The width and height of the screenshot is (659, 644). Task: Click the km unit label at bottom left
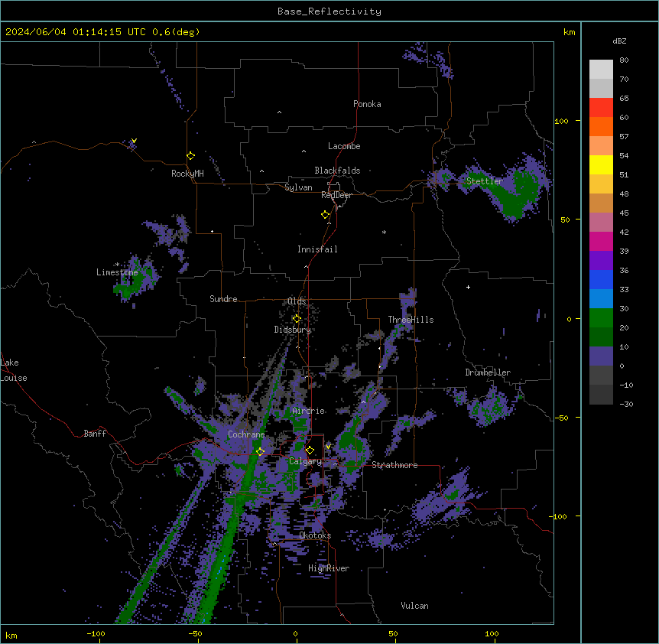coord(11,636)
